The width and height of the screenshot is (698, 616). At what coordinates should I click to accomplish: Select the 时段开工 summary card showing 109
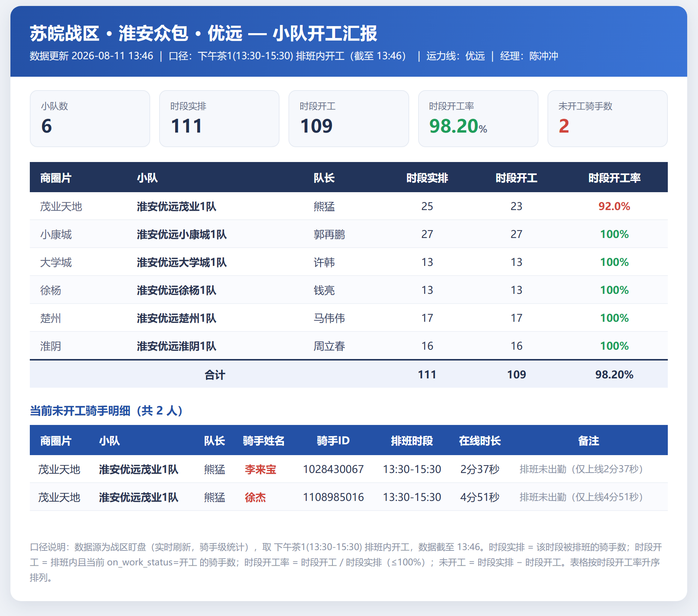(348, 118)
